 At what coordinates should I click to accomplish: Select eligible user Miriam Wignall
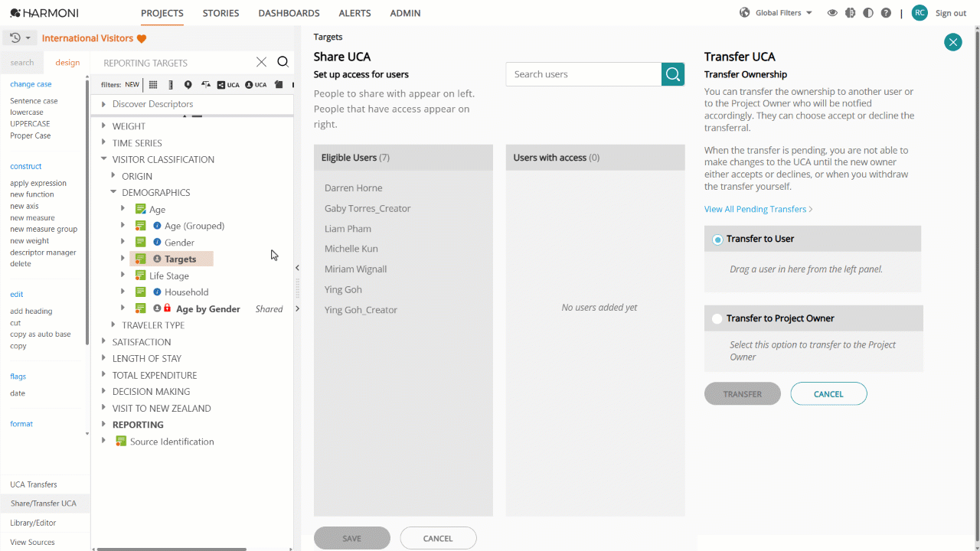(356, 269)
